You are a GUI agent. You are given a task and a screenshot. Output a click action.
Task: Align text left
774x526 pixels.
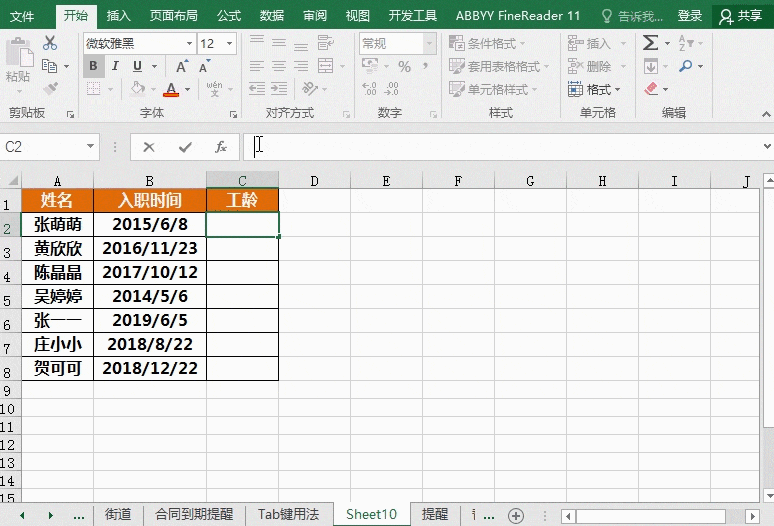257,66
